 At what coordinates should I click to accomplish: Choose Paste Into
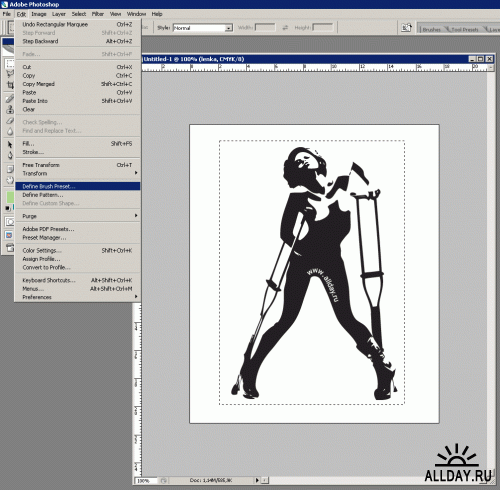point(77,101)
